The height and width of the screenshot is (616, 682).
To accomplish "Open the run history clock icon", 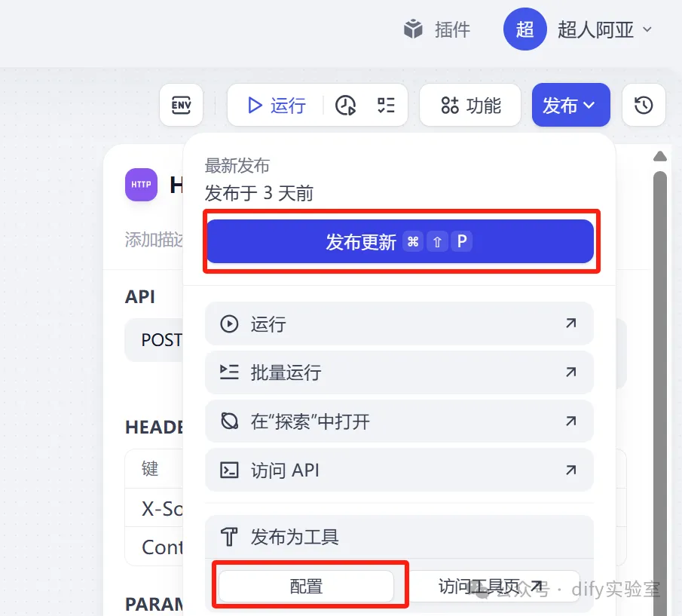I will (345, 106).
